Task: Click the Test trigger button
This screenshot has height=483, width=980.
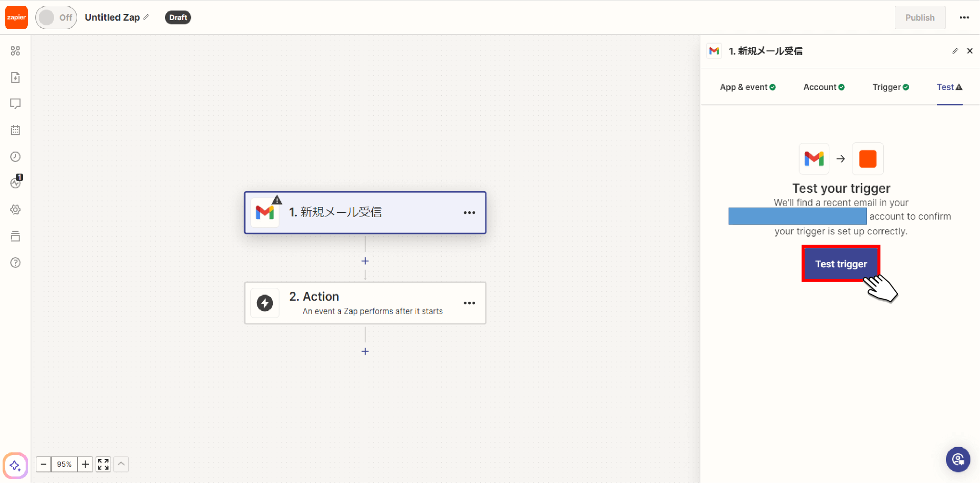Action: [841, 264]
